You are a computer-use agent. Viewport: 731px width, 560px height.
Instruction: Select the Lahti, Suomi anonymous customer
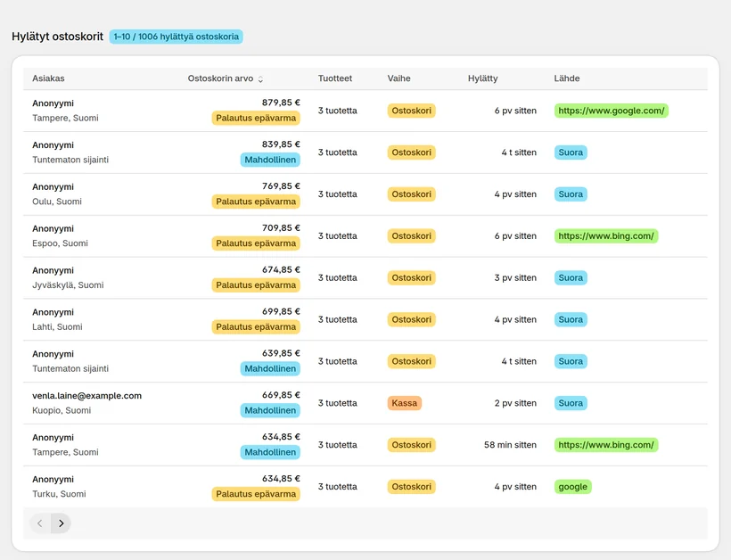(x=365, y=319)
